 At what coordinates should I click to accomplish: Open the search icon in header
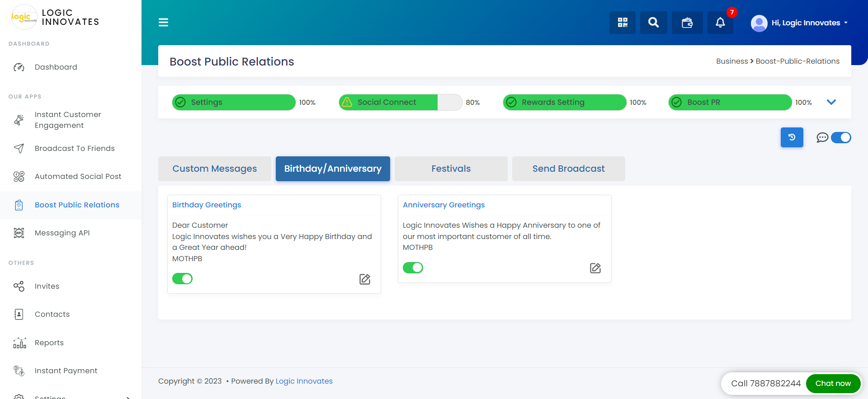point(654,23)
